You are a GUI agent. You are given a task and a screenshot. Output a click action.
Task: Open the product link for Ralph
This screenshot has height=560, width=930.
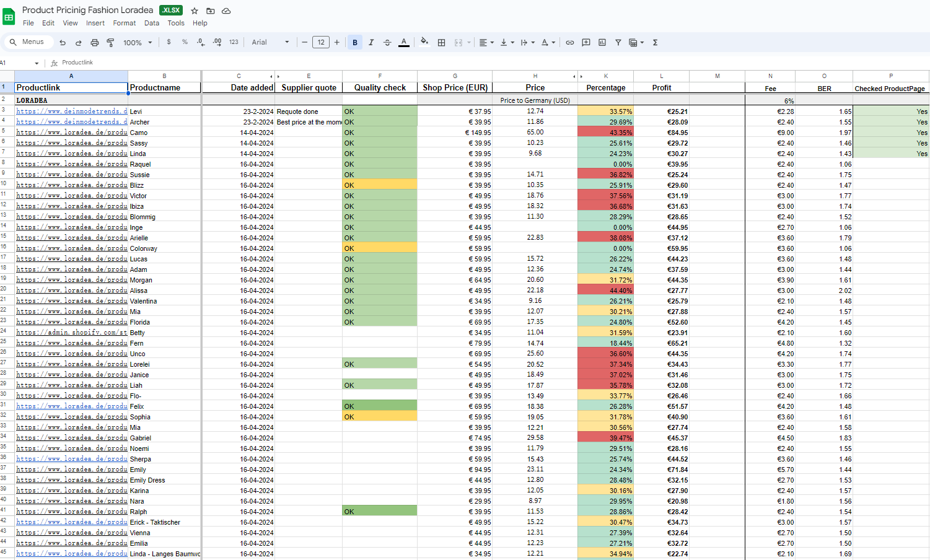[x=72, y=512]
